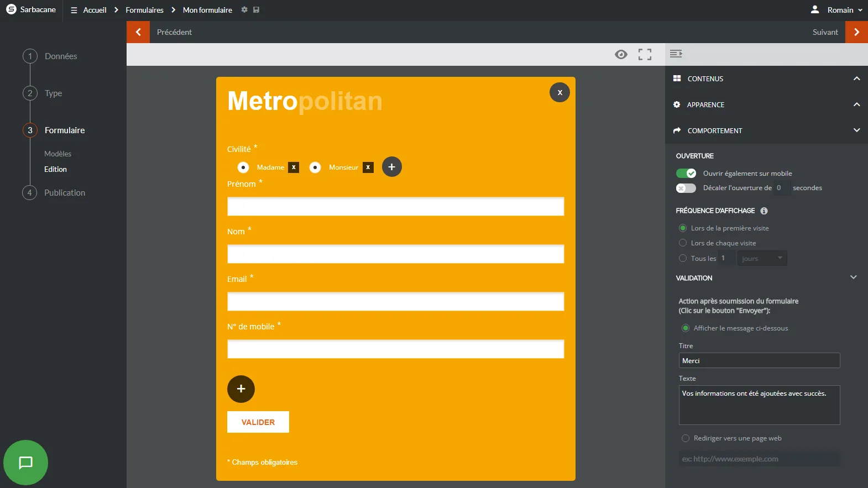The image size is (868, 488).
Task: Select Lors de chaque visite option
Action: (x=683, y=243)
